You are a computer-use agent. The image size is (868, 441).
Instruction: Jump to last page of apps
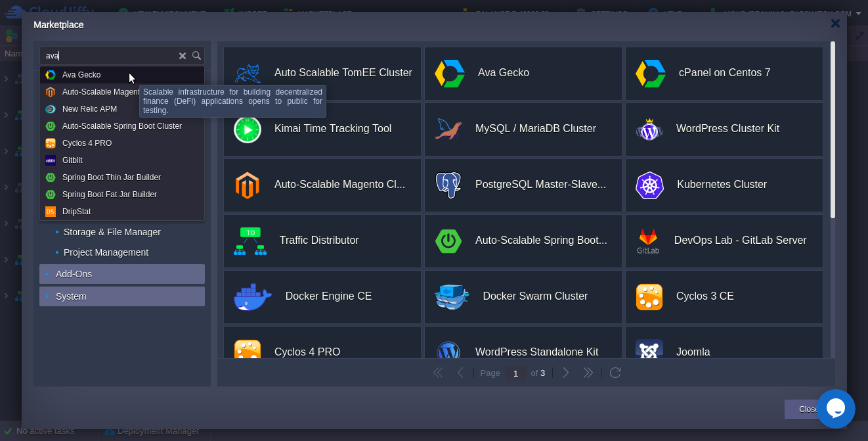(588, 373)
